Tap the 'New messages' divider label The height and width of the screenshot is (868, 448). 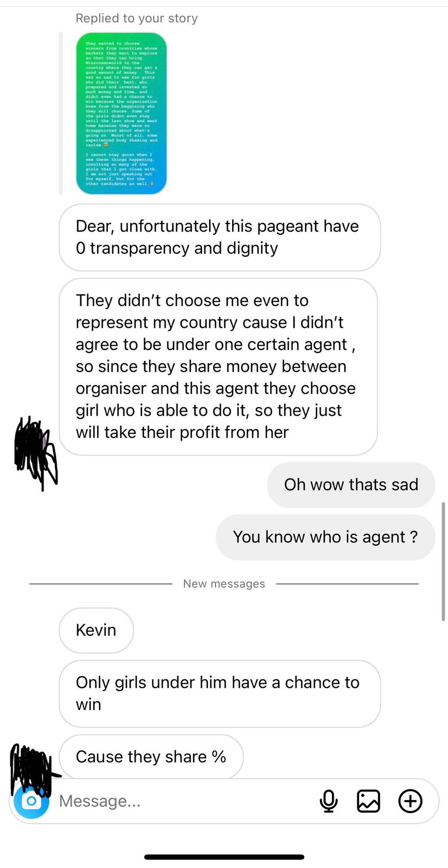pos(224,584)
